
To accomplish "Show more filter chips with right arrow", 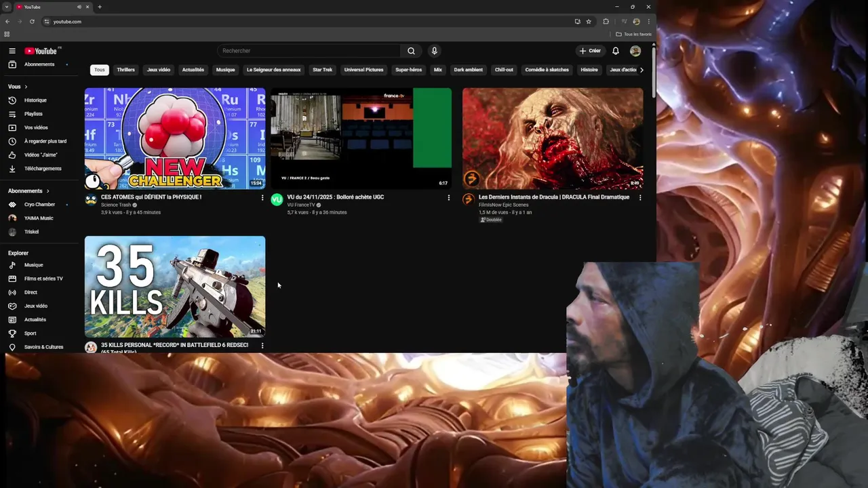I will (642, 70).
